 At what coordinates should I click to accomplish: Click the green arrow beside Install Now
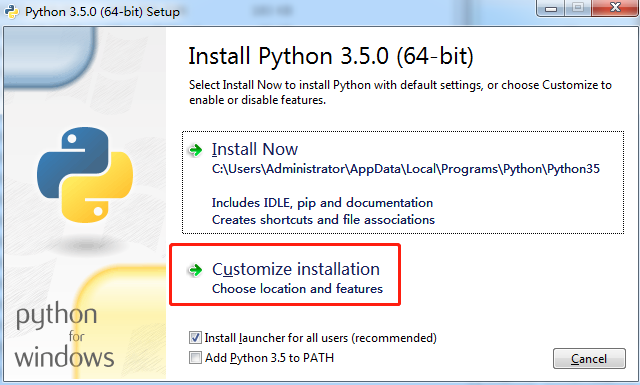pyautogui.click(x=196, y=150)
